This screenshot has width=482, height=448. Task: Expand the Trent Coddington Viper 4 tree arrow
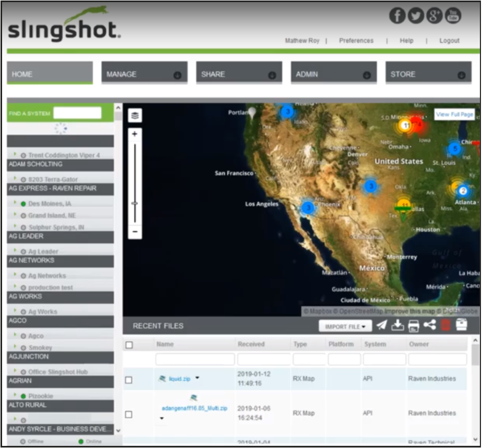(15, 153)
